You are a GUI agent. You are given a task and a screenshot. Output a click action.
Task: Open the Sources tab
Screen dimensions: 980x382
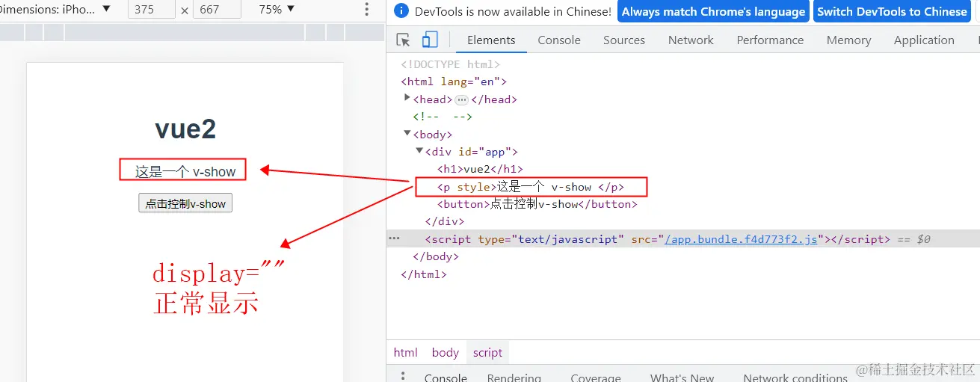click(x=624, y=40)
